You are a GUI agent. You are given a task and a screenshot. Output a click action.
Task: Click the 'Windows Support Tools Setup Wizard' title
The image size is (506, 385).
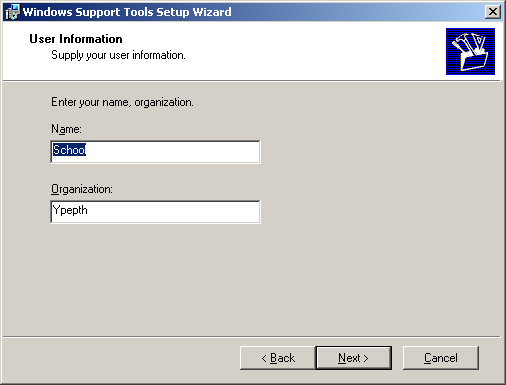127,12
